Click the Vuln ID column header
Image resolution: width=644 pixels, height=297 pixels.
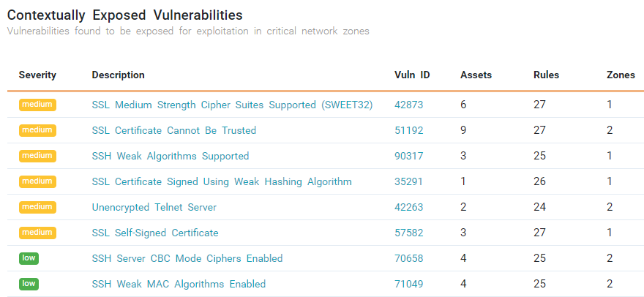[412, 75]
